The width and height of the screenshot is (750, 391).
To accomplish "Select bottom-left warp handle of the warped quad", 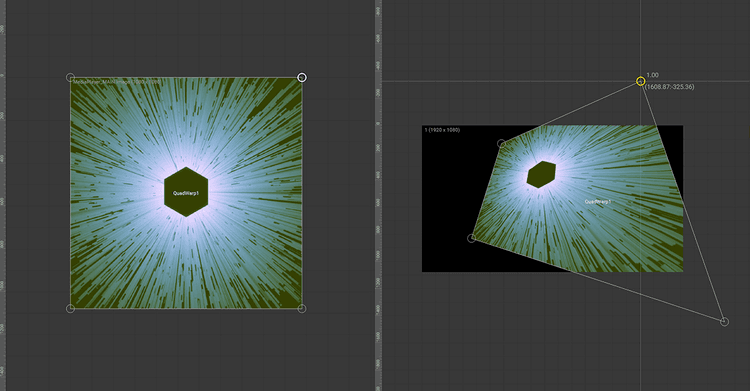I will (472, 238).
